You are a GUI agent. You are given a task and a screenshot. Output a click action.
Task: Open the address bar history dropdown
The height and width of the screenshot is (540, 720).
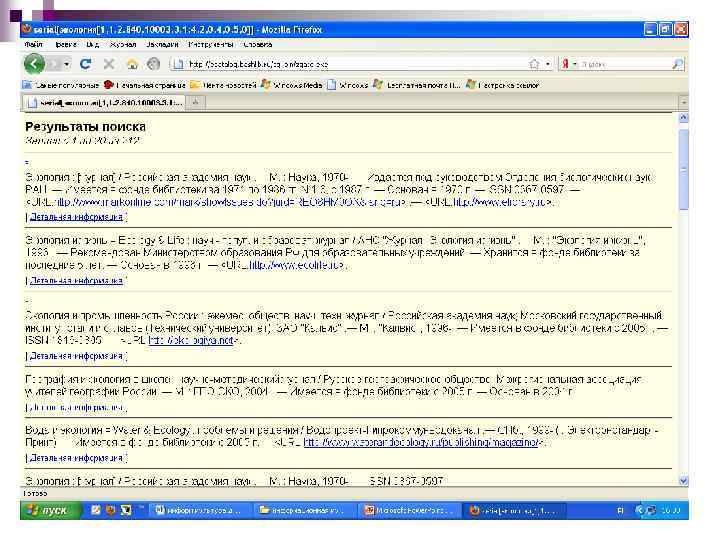click(548, 64)
